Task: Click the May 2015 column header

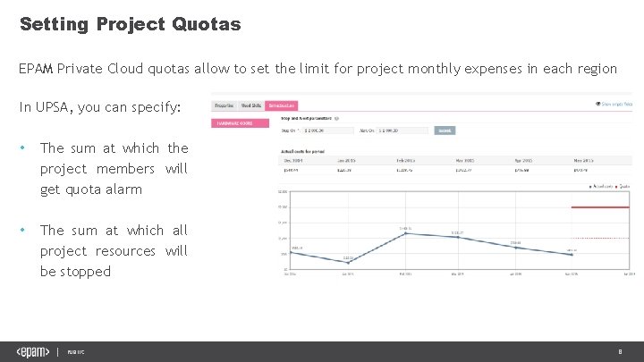Action: tap(583, 161)
